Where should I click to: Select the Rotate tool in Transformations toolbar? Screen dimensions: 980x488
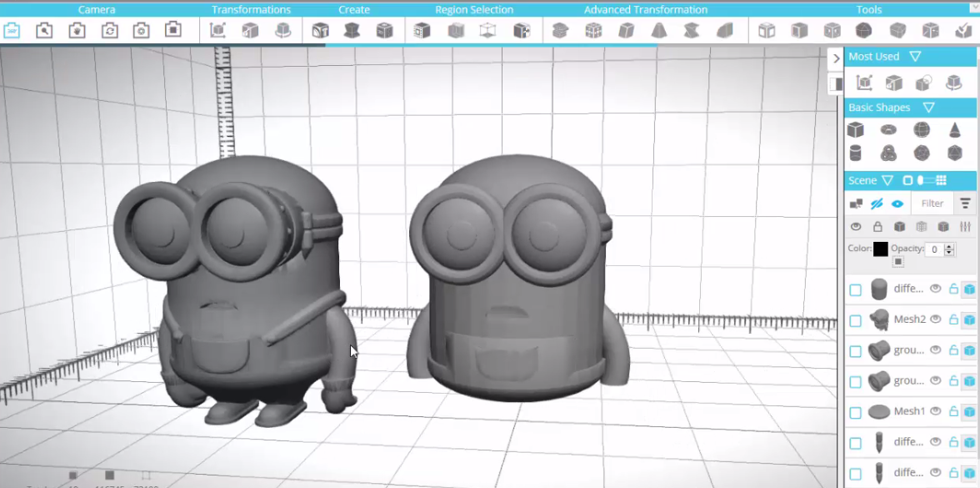pos(283,30)
